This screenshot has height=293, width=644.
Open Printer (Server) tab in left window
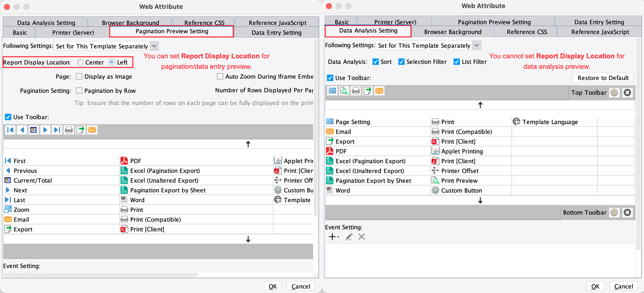(x=73, y=33)
